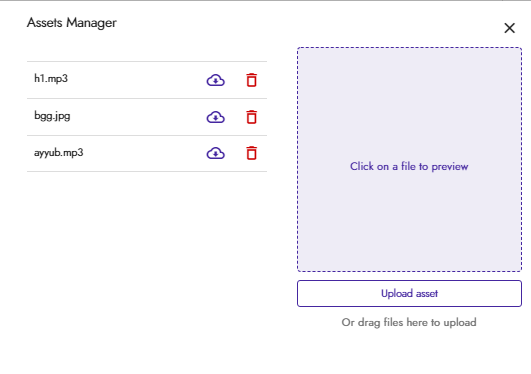The width and height of the screenshot is (531, 374).
Task: Delete the bgg.jpg asset
Action: [x=252, y=117]
